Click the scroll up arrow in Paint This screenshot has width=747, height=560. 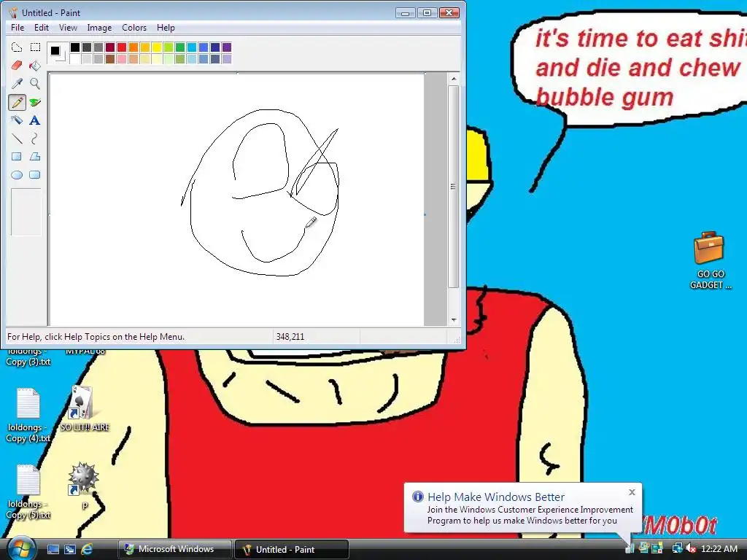[x=454, y=79]
